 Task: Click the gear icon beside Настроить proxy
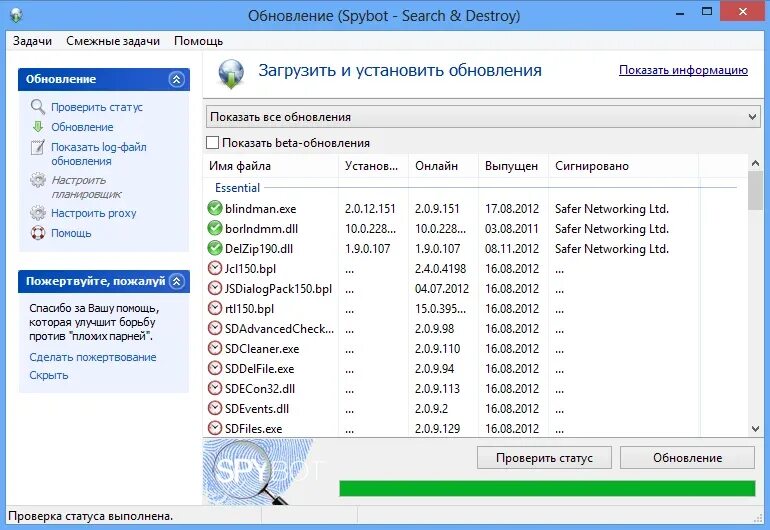(38, 213)
